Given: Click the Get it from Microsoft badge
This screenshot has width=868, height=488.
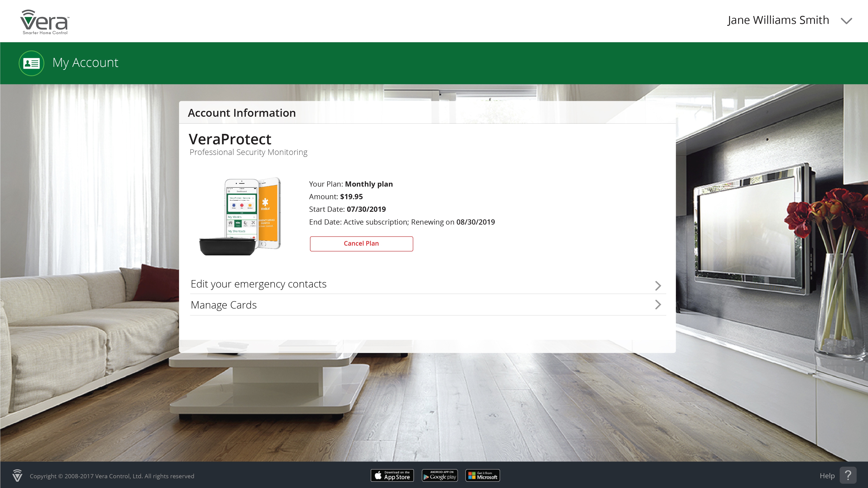Looking at the screenshot, I should click(482, 476).
